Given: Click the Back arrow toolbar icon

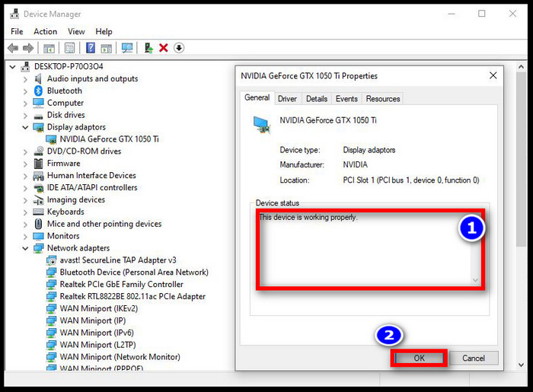Looking at the screenshot, I should [x=13, y=48].
